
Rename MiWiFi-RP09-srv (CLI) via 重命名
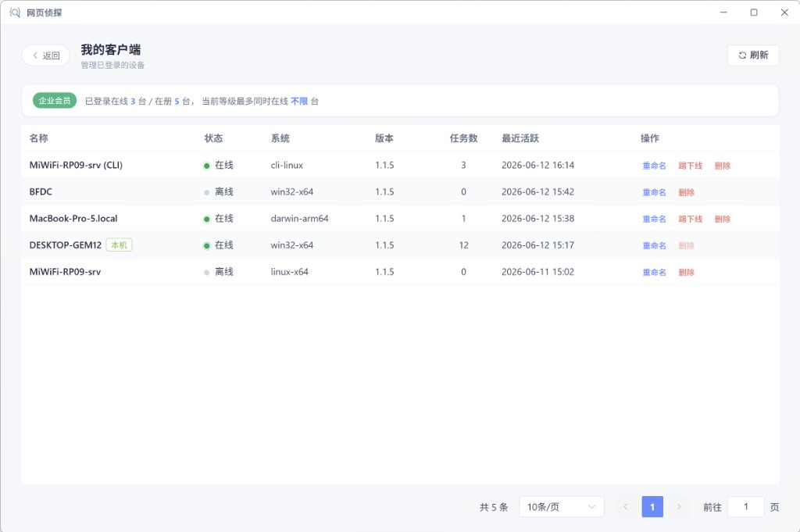(x=654, y=166)
